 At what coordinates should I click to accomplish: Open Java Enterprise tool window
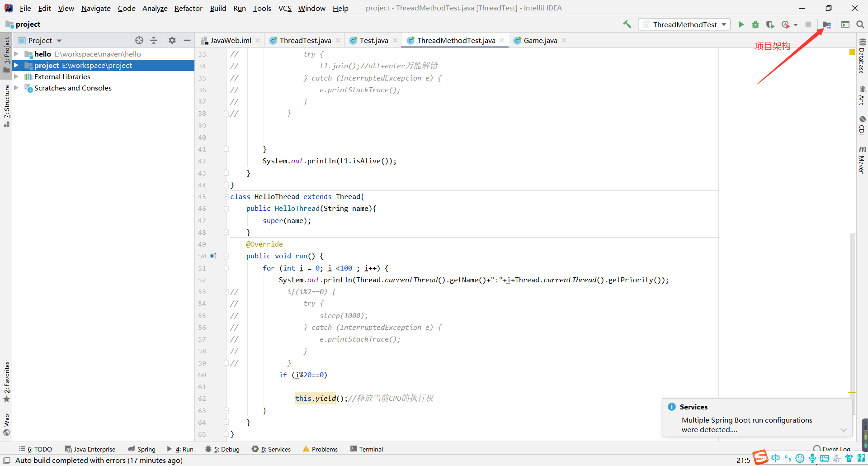(x=90, y=449)
